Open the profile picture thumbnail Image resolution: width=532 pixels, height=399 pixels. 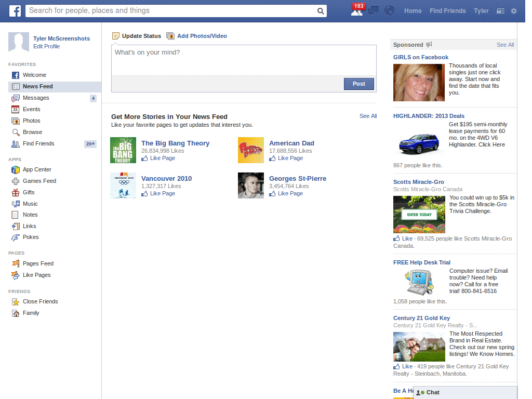coord(19,43)
